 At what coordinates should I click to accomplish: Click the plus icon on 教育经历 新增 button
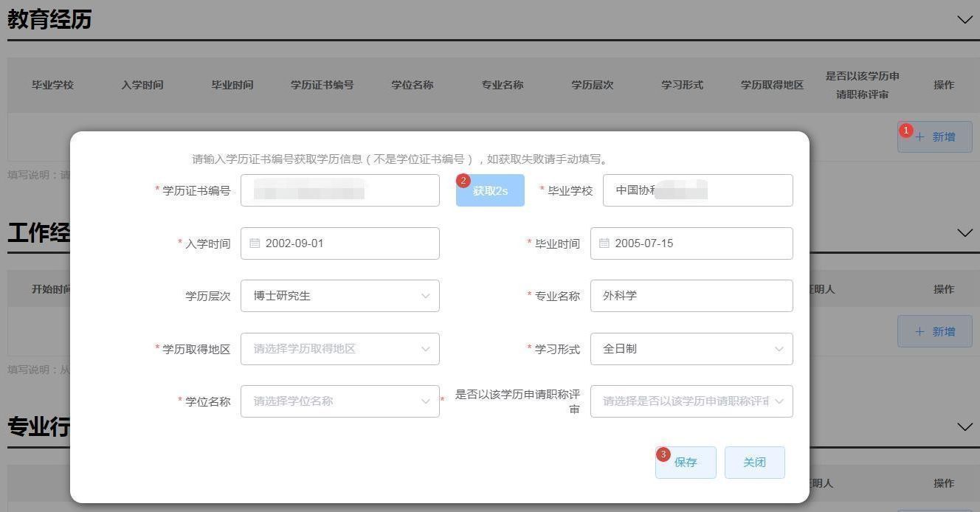(x=919, y=136)
